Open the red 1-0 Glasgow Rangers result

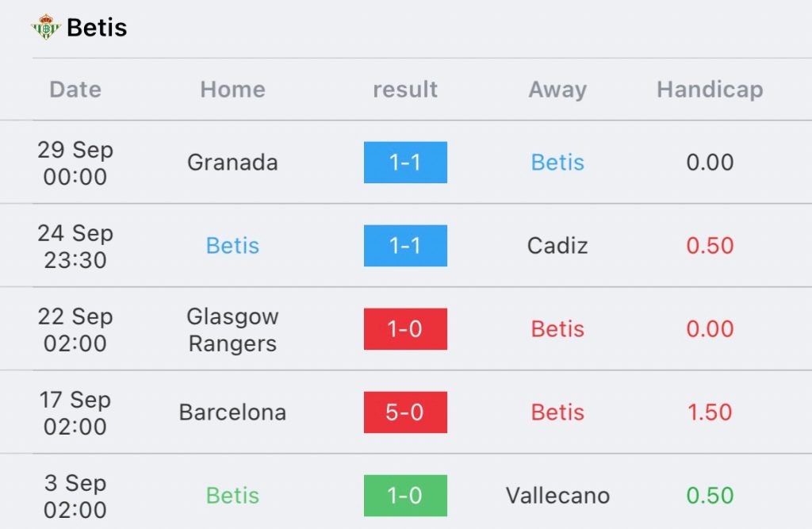(405, 329)
